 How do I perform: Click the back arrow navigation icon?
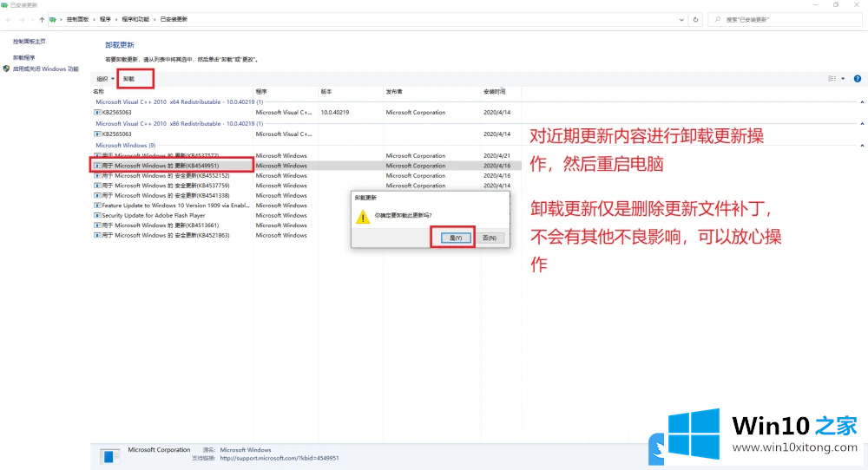(x=10, y=19)
